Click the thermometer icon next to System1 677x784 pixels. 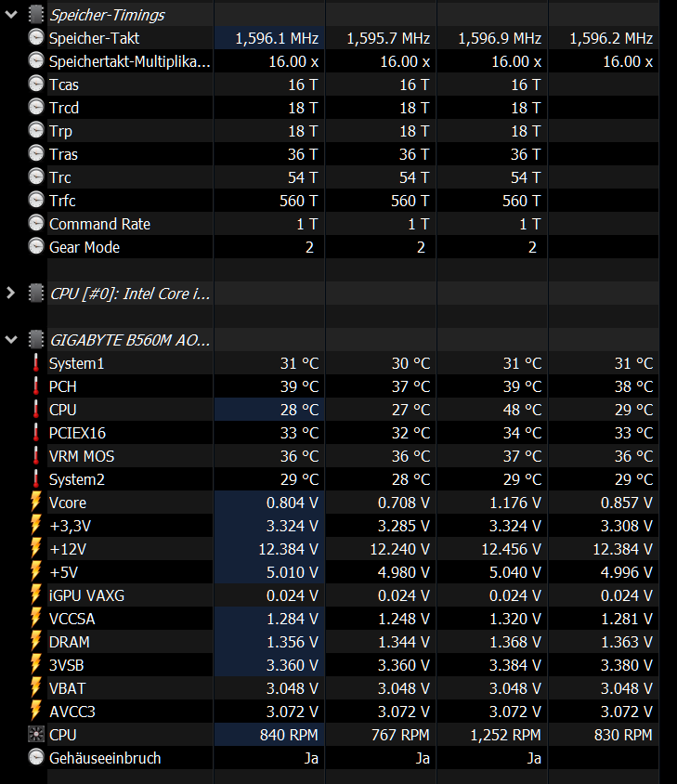[x=36, y=363]
